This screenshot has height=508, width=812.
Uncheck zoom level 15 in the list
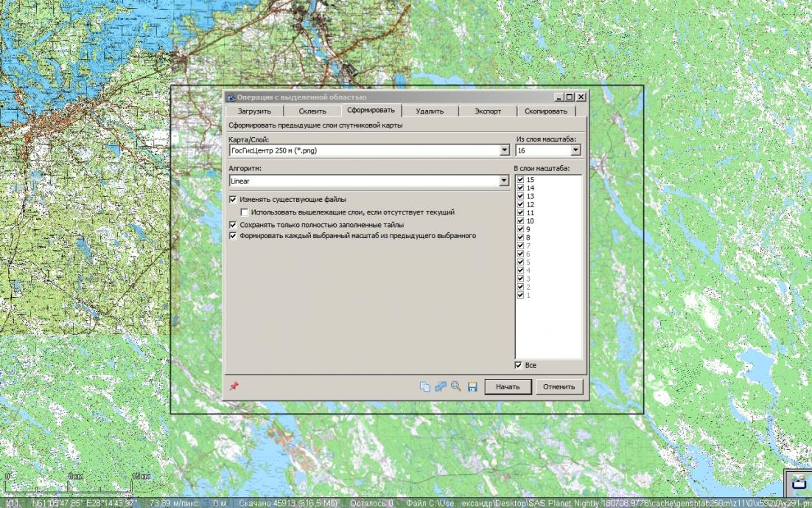pos(521,180)
